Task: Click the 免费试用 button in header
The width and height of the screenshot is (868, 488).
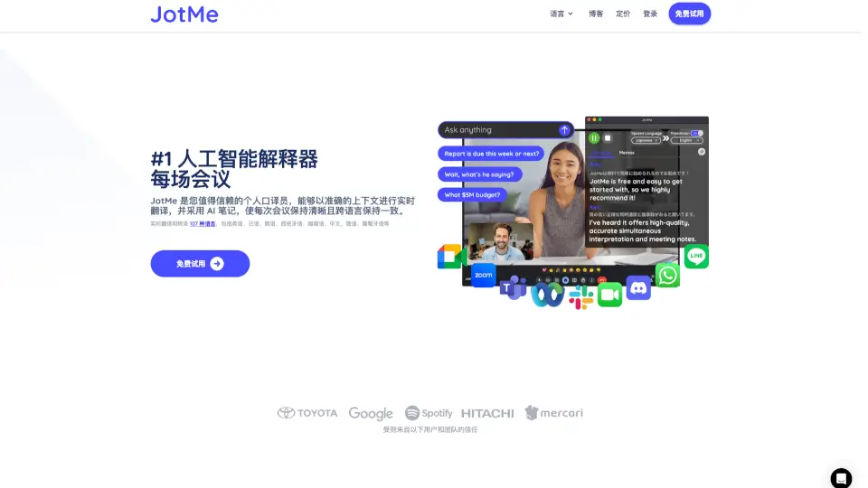Action: 689,14
